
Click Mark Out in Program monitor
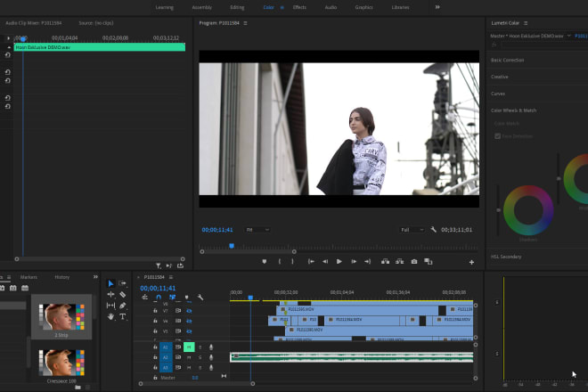click(292, 261)
